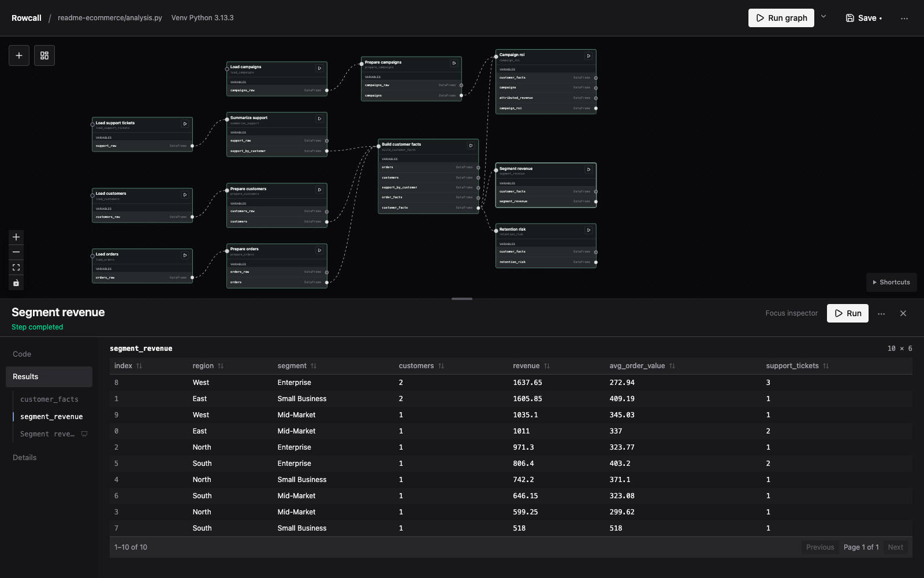
Task: Toggle canvas lock icon
Action: (16, 283)
